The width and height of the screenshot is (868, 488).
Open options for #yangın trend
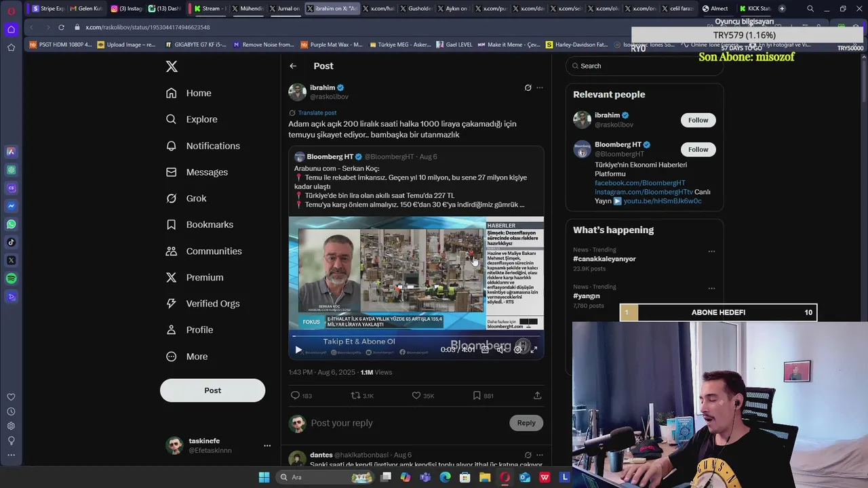[x=711, y=288]
